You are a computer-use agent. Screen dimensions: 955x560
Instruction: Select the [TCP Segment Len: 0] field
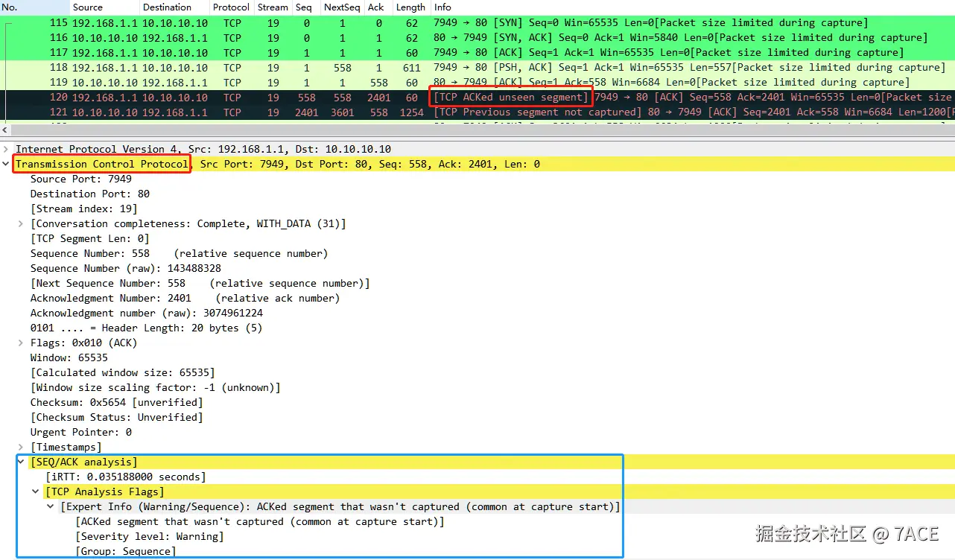(89, 238)
